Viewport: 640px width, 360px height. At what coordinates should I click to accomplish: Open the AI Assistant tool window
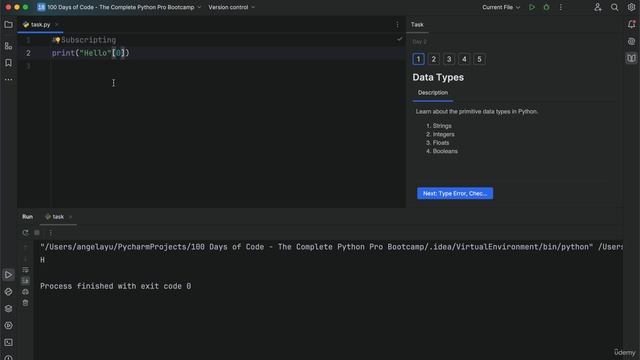631,42
